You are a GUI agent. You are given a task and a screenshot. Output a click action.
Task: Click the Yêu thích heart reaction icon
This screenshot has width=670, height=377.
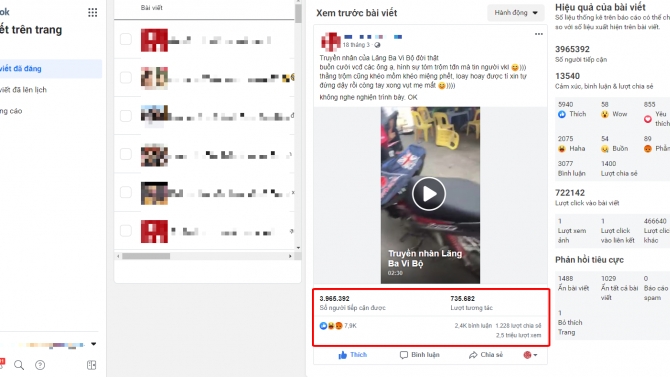tap(648, 119)
